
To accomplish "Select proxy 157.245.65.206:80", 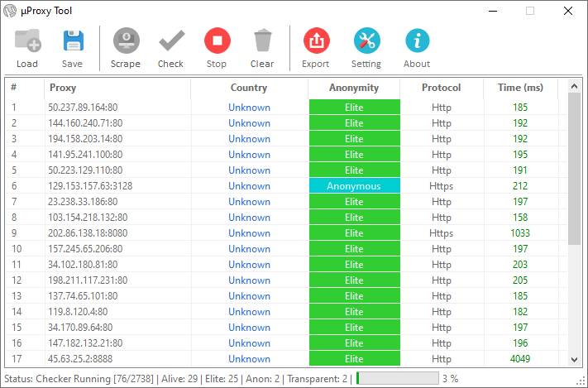I will click(x=85, y=249).
